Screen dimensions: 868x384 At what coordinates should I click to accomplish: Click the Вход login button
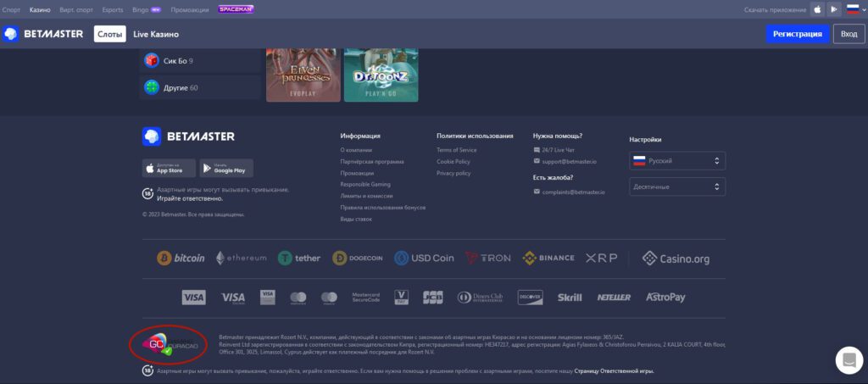point(849,34)
